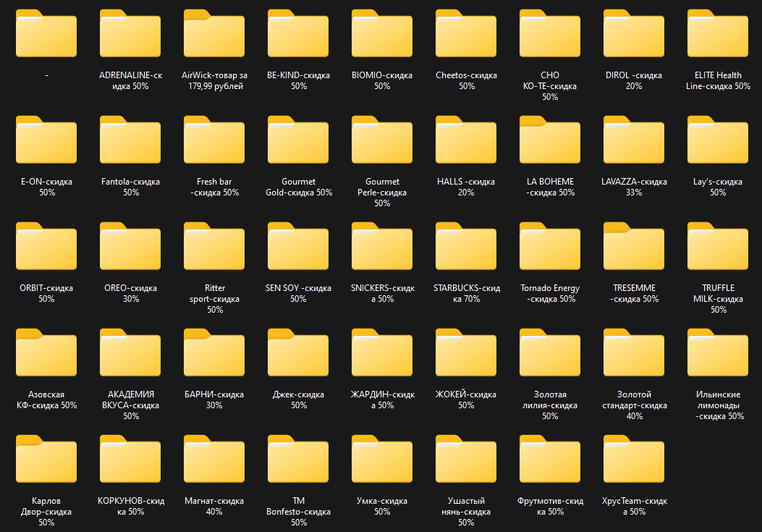
Task: Select the КОРКУНОВ-скидка 50% folder
Action: tap(130, 459)
